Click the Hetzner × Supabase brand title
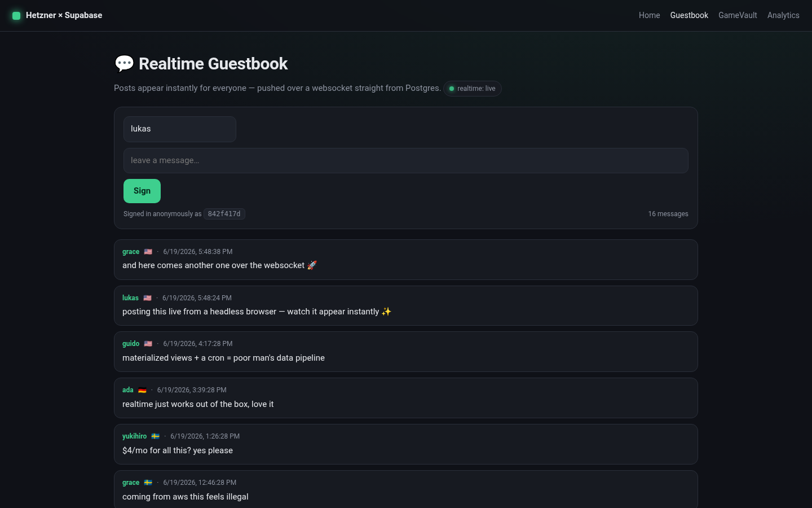 [64, 15]
